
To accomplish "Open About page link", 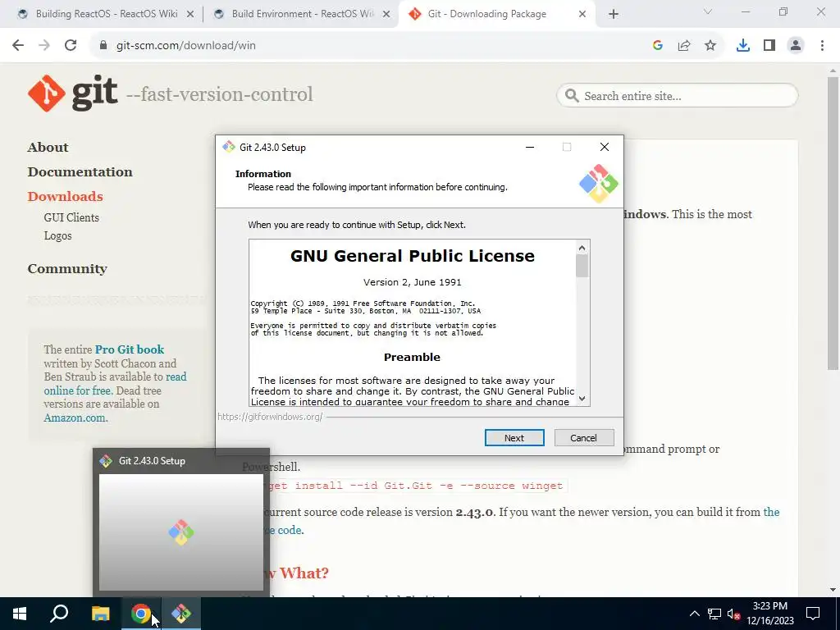I will coord(48,148).
